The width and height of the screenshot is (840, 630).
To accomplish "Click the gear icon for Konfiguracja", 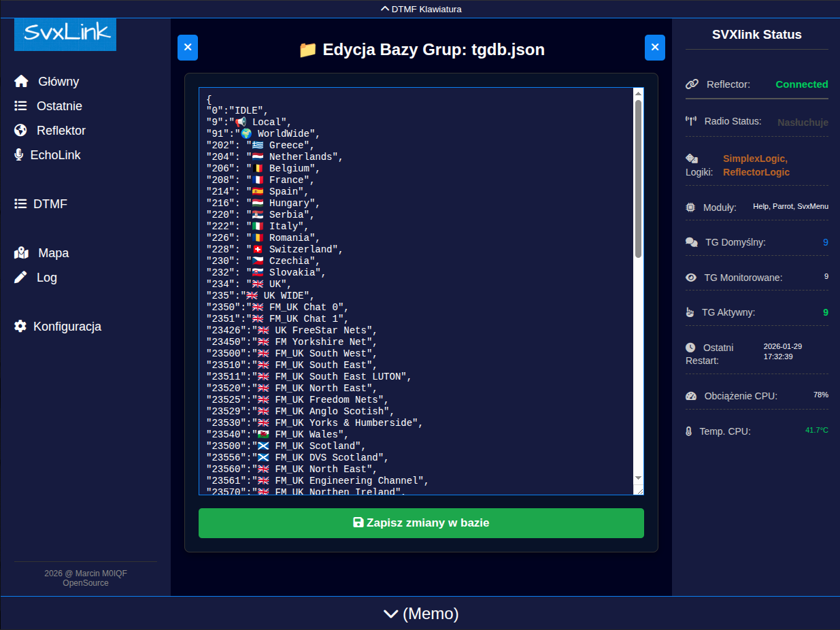I will pos(21,327).
